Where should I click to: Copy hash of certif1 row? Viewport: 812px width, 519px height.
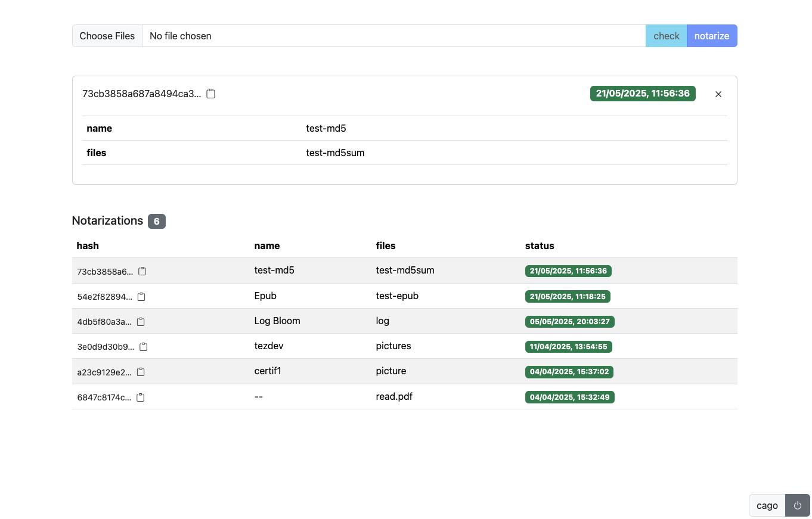[x=141, y=372]
